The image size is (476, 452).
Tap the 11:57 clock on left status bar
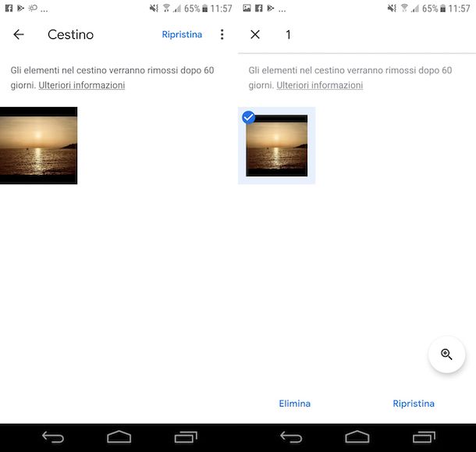221,9
